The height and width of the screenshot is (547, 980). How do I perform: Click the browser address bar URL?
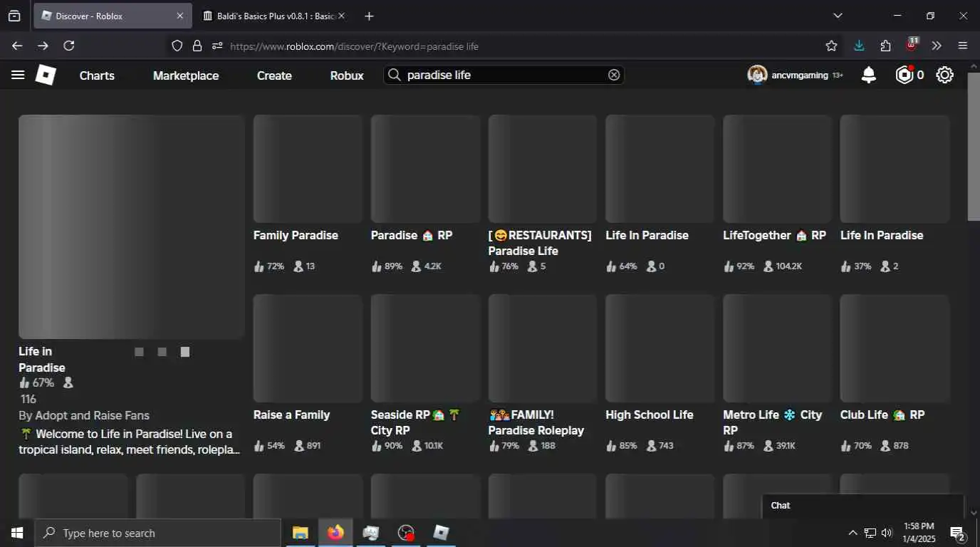pos(354,46)
